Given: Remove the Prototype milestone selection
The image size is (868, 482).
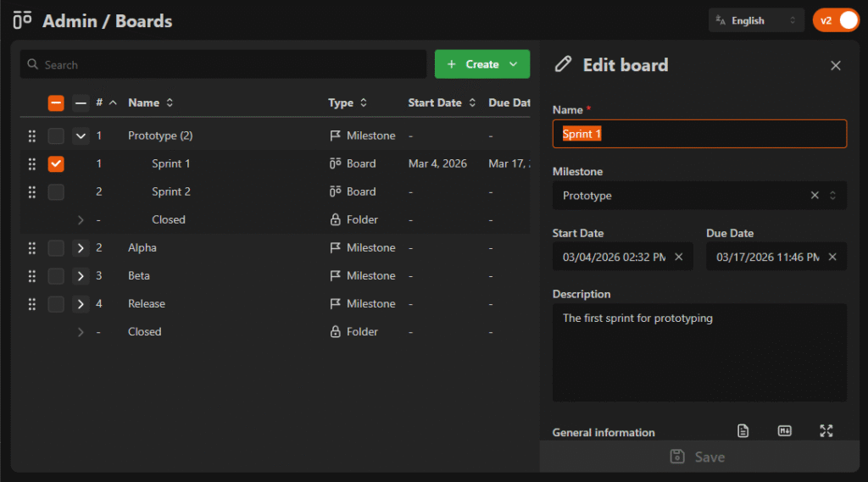Looking at the screenshot, I should tap(815, 196).
